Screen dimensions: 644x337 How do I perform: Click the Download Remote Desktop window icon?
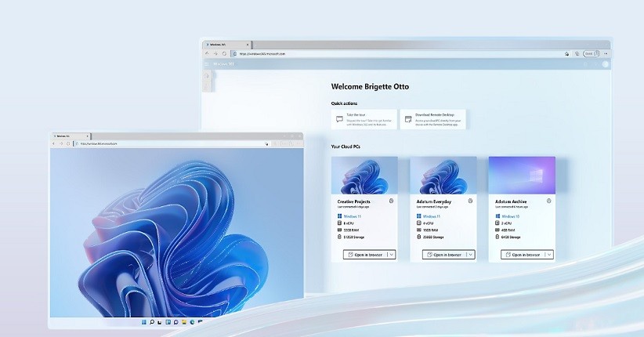coord(408,119)
